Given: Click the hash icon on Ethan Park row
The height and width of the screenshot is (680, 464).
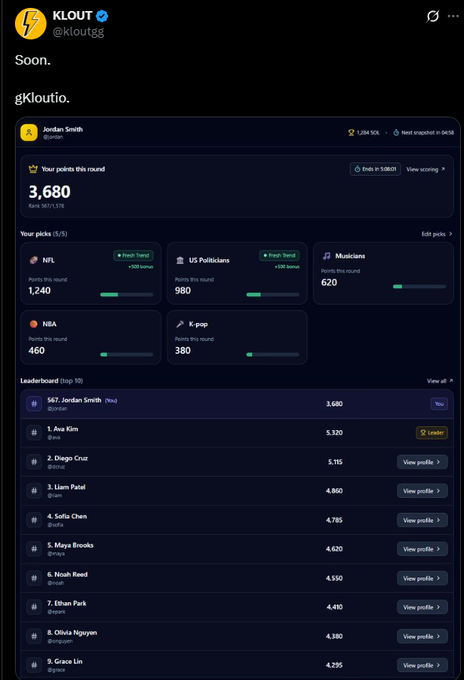Looking at the screenshot, I should 34,607.
